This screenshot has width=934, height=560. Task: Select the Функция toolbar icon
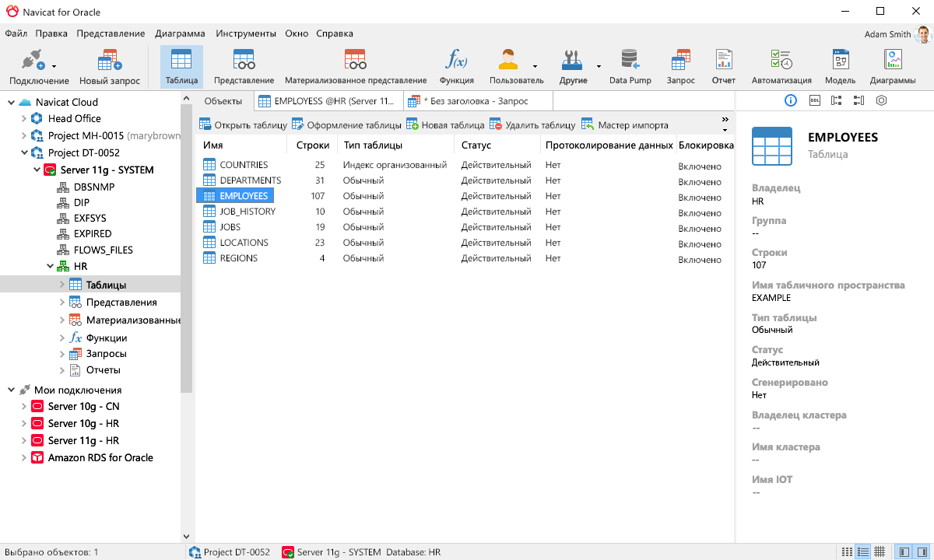click(456, 67)
